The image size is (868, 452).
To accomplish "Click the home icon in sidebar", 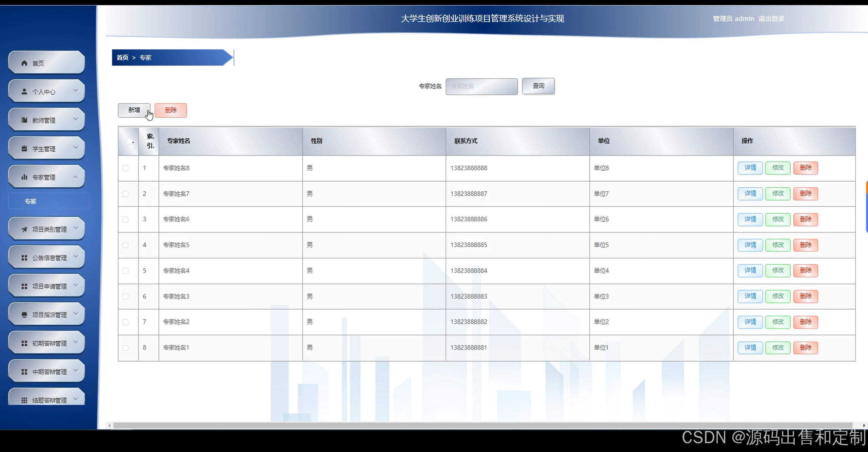I will pos(24,63).
